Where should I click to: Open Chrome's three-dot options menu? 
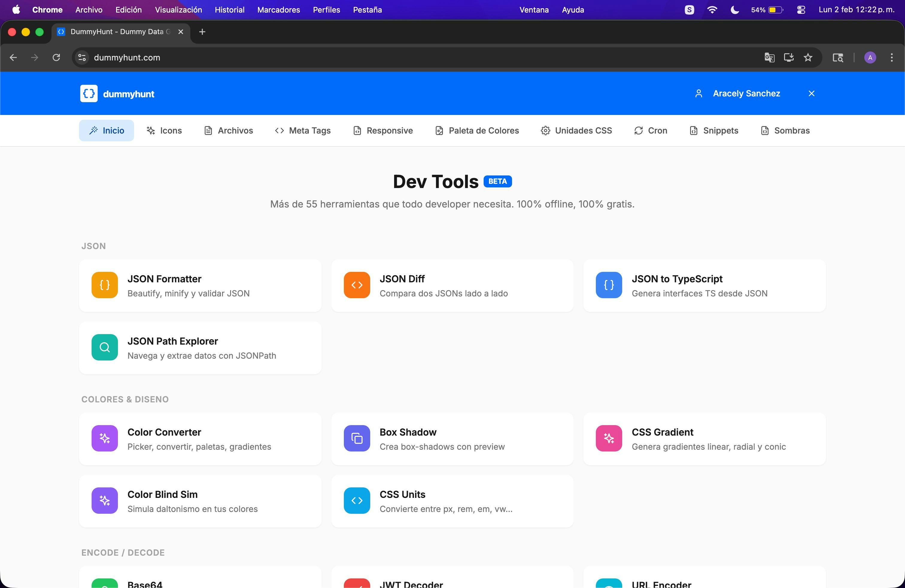pos(892,57)
